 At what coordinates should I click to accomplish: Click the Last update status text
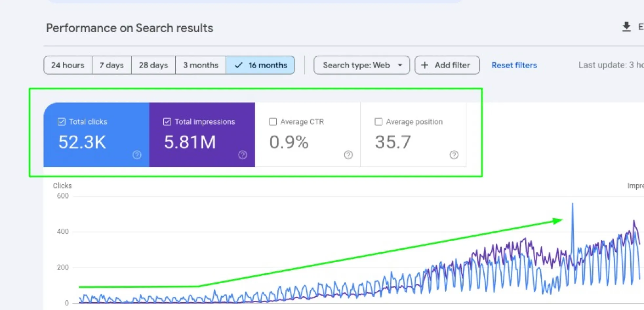point(611,65)
